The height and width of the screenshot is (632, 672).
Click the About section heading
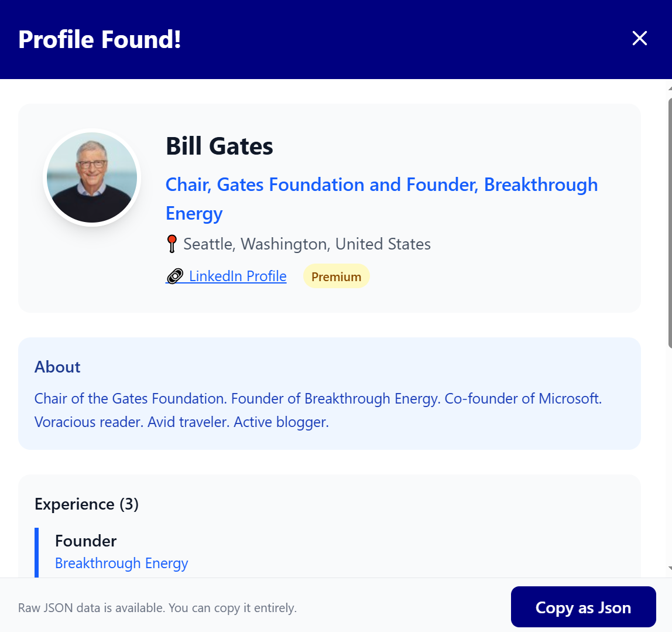pyautogui.click(x=57, y=367)
